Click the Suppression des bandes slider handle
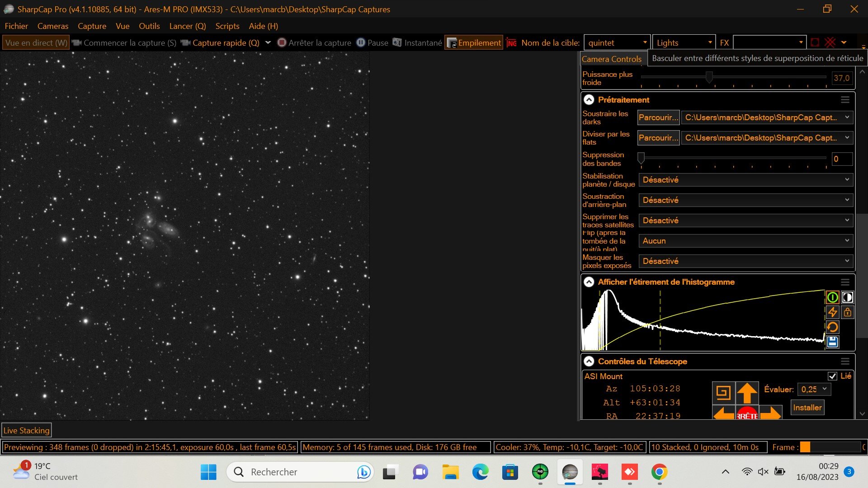Screen dimensions: 868x488 tap(641, 158)
